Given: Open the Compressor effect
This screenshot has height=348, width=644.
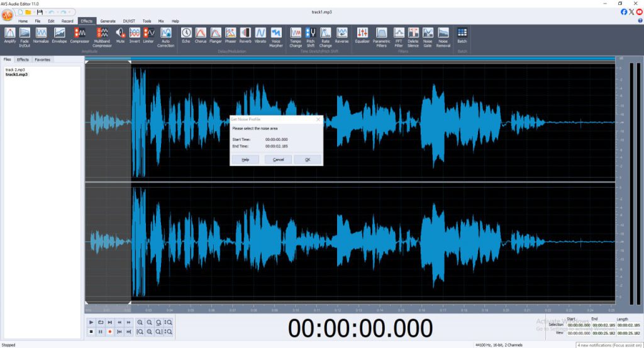Looking at the screenshot, I should pos(80,35).
